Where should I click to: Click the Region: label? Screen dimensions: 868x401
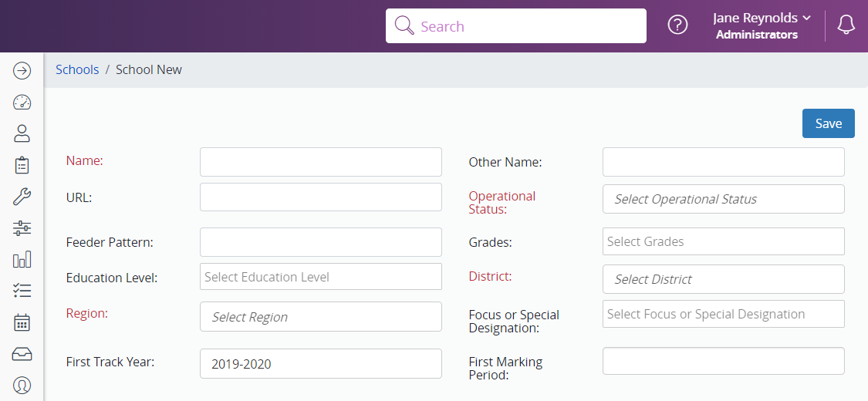coord(87,313)
